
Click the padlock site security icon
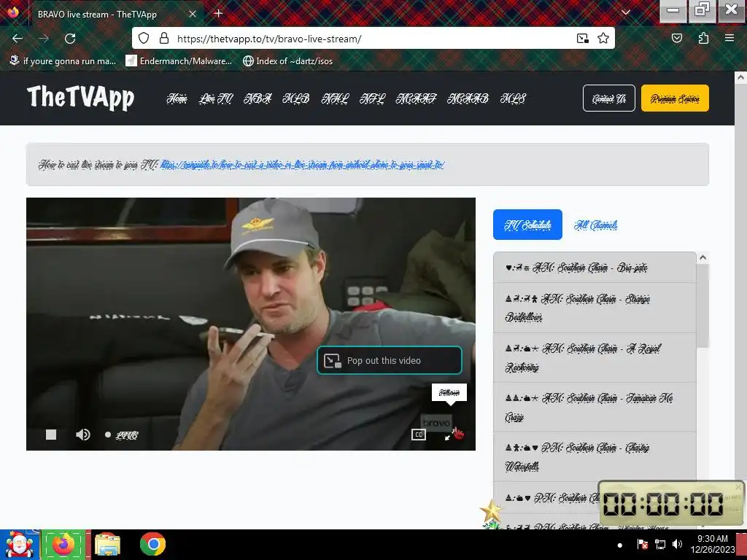[x=164, y=39]
